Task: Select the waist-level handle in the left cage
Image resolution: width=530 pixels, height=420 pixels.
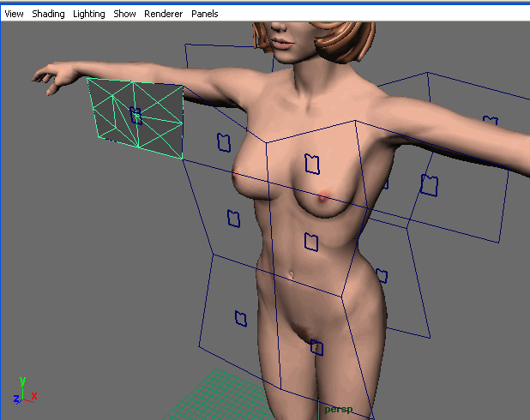Action: tap(233, 219)
